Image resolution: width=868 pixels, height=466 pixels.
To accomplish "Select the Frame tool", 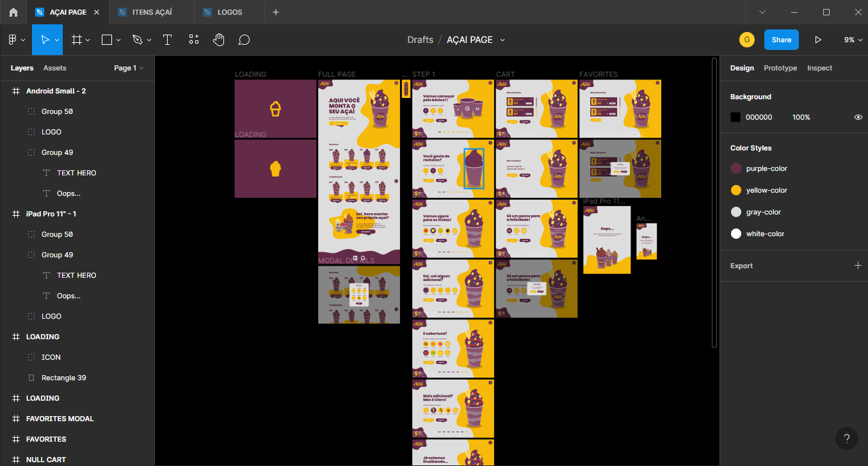I will (x=76, y=40).
